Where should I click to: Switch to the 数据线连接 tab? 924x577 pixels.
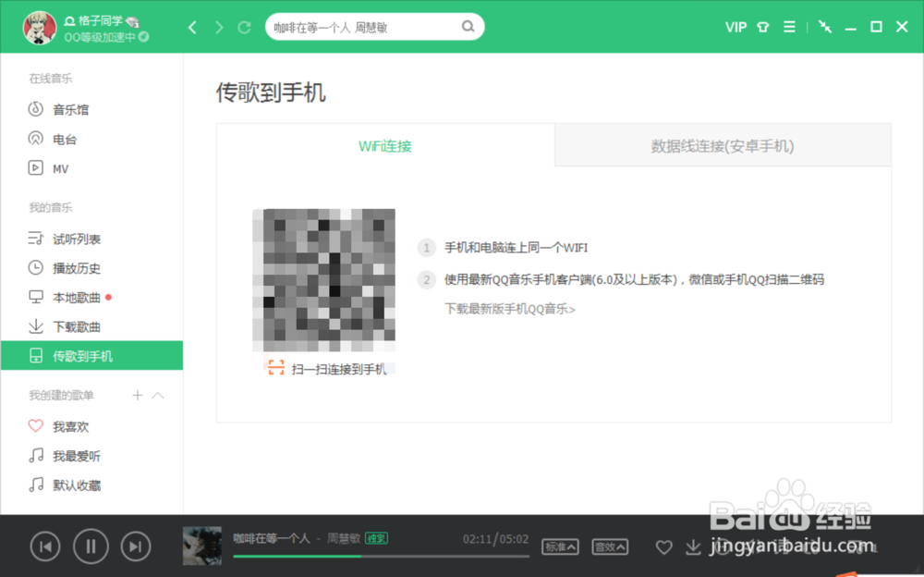pyautogui.click(x=723, y=145)
